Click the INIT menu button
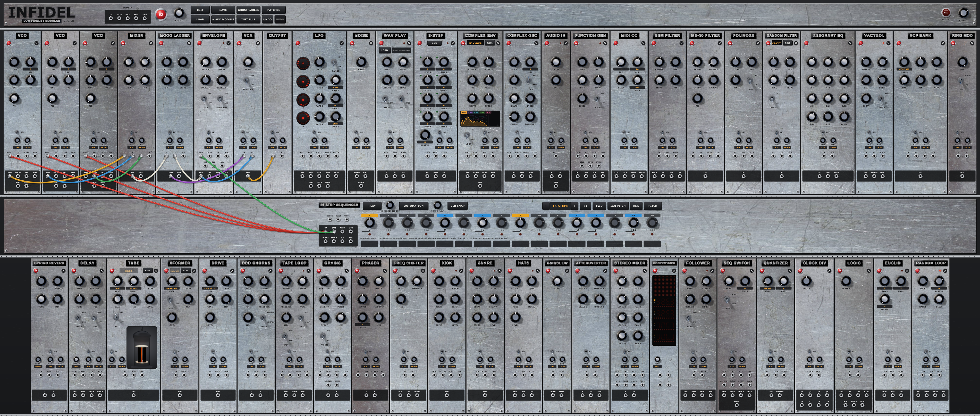This screenshot has height=416, width=980. click(x=200, y=10)
